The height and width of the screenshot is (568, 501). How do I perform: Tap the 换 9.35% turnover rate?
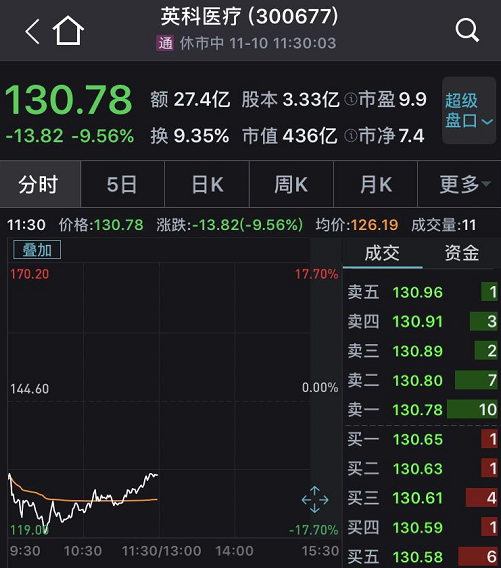coord(190,136)
